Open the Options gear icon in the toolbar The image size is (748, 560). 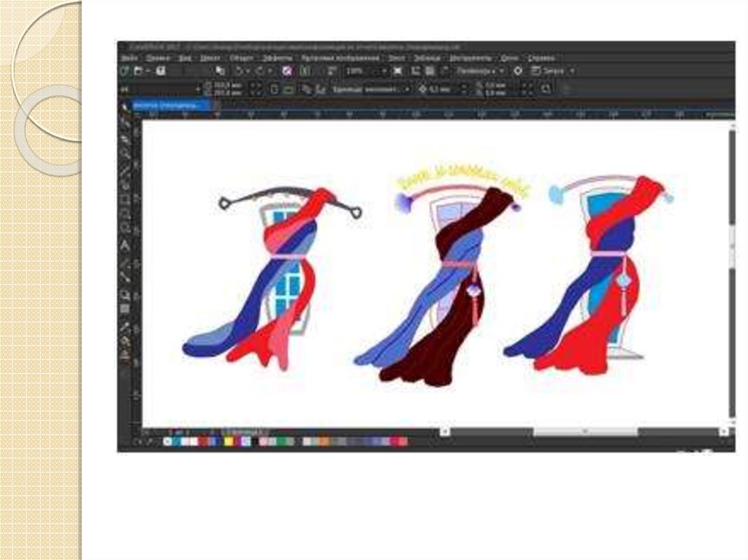(x=518, y=71)
